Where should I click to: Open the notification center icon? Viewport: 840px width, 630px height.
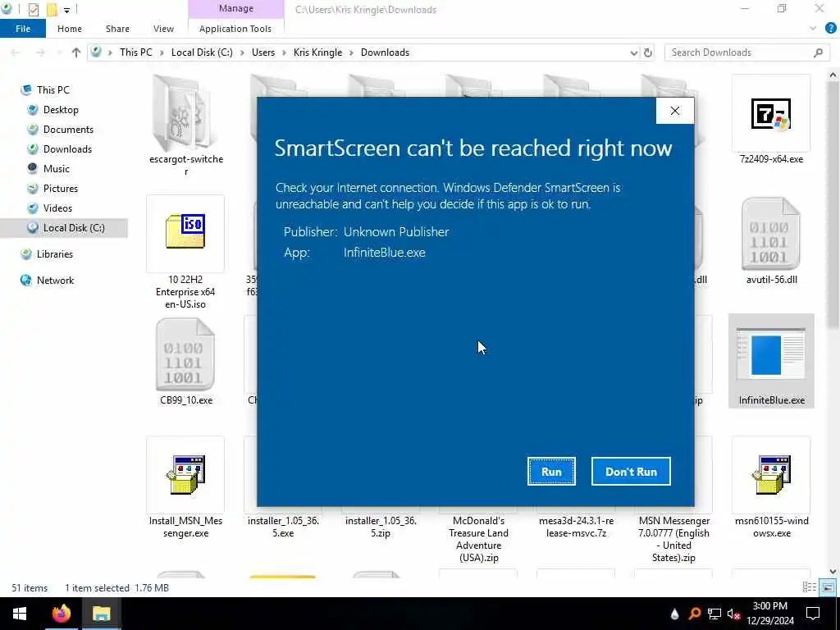[813, 614]
